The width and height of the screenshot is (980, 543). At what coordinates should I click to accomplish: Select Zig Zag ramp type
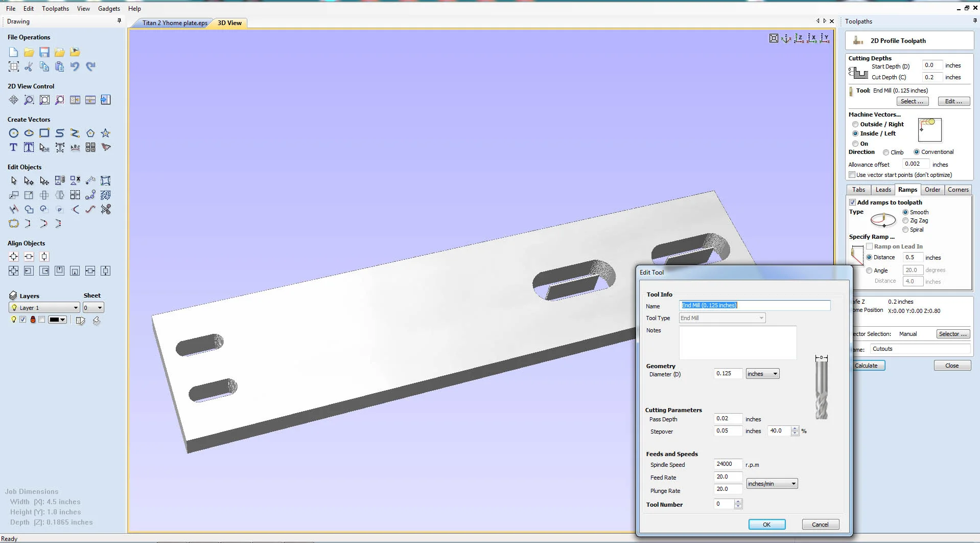[905, 221]
